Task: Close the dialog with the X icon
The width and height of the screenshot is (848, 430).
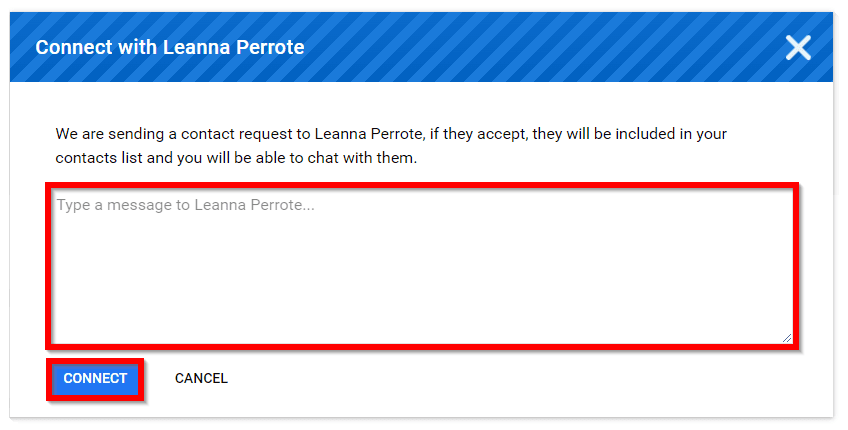Action: point(798,48)
